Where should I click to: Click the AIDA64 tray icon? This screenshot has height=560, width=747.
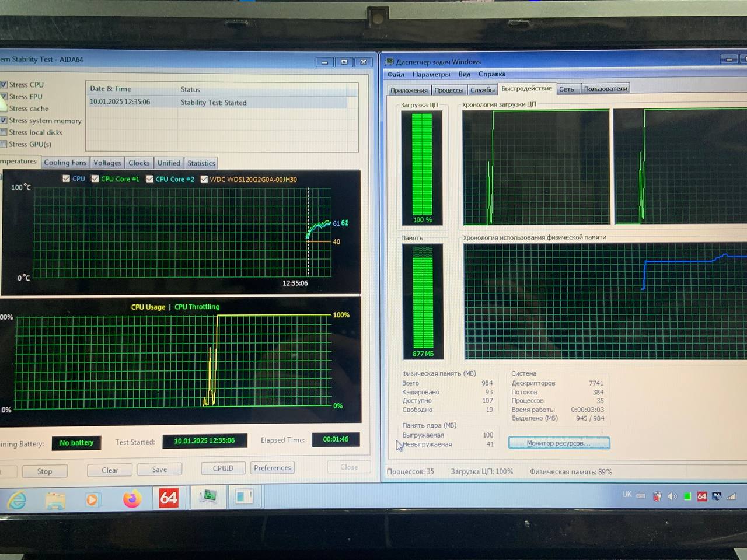tap(702, 496)
